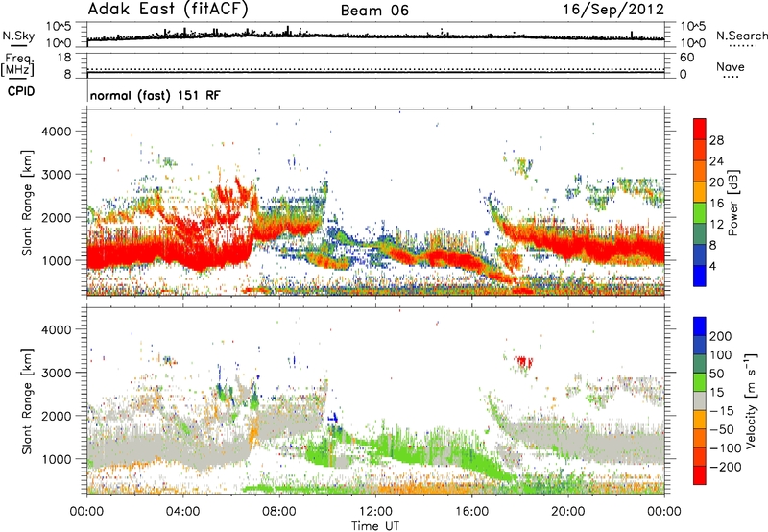
Task: Click the '04:00' time tick label
Action: (x=182, y=512)
